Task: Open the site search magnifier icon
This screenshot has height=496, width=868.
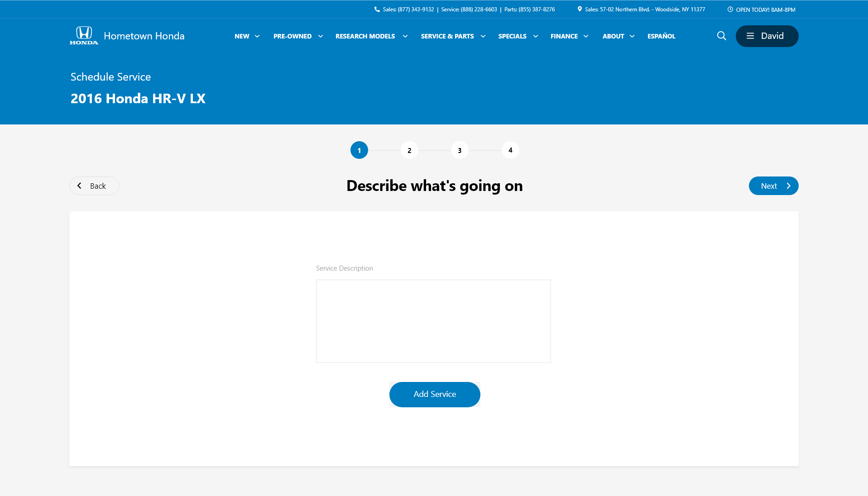Action: click(x=722, y=36)
